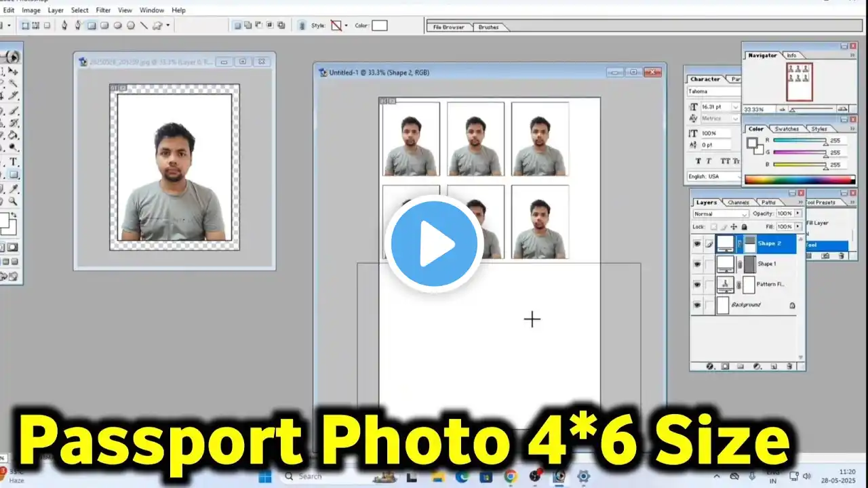This screenshot has height=488, width=868.
Task: Click the Add to Shape Area icon
Action: (248, 26)
